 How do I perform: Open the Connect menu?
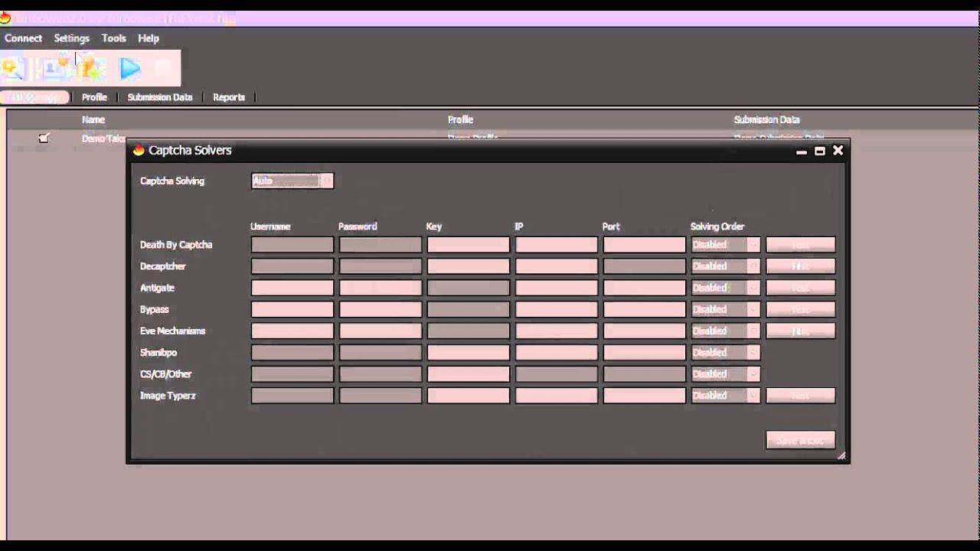point(23,38)
